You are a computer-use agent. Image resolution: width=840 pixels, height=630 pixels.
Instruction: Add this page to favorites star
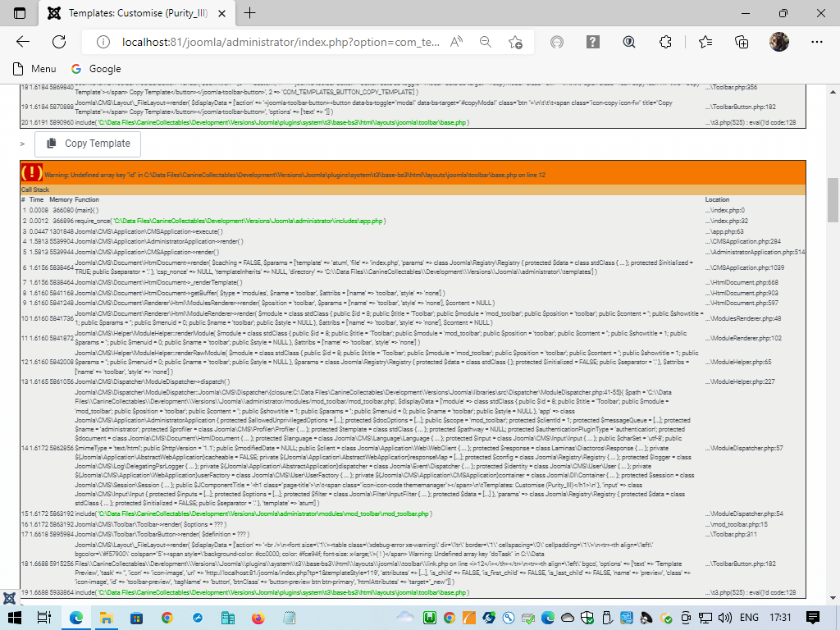(515, 42)
